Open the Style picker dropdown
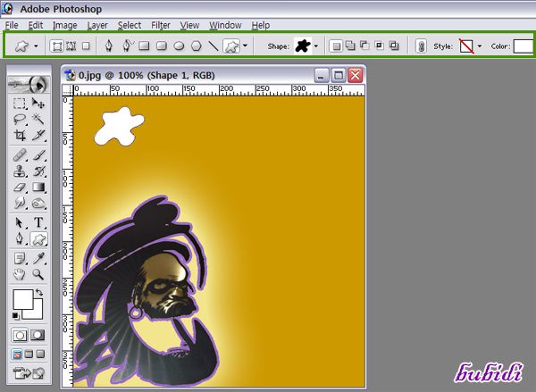The image size is (536, 392). pos(479,46)
